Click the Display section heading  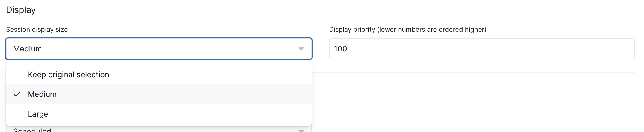point(21,10)
